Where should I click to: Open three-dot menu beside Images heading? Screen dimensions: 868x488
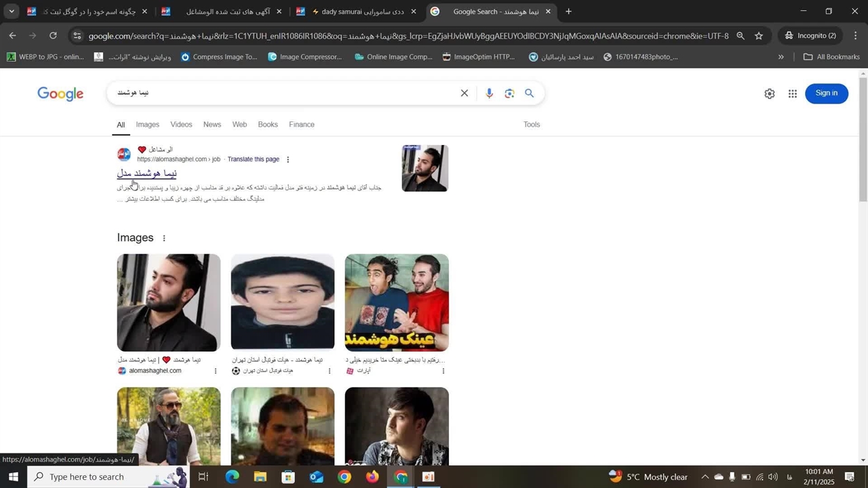point(164,238)
